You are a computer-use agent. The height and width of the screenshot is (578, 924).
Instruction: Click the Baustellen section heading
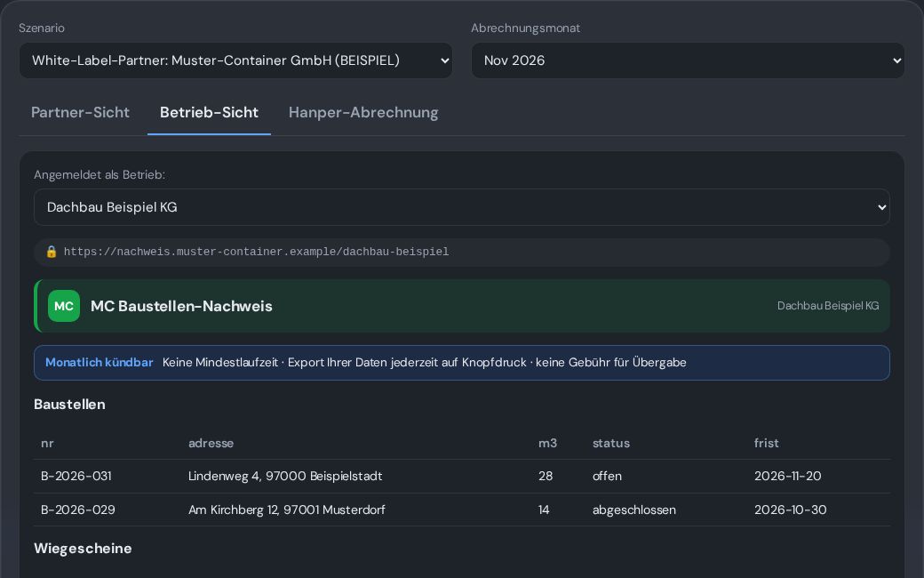[69, 404]
